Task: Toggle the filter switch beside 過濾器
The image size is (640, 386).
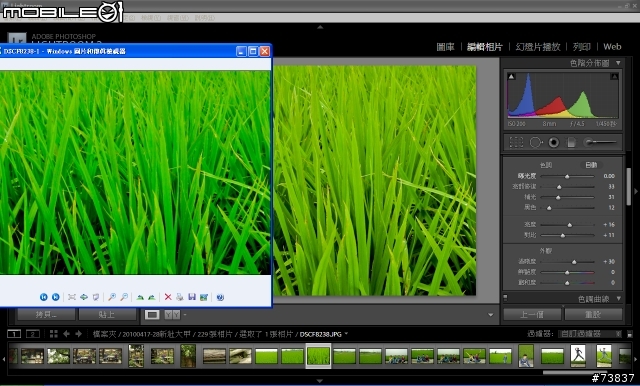Action: [630, 334]
